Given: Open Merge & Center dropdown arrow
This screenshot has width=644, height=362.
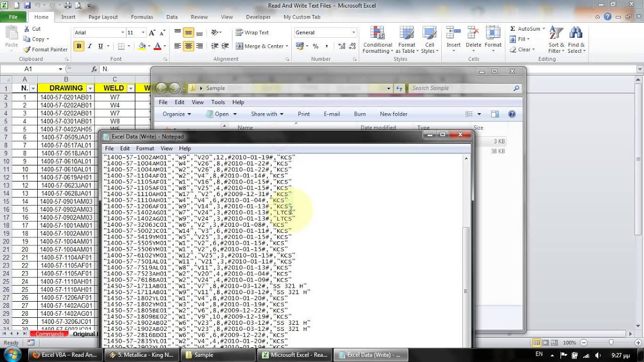Looking at the screenshot, I should click(287, 46).
